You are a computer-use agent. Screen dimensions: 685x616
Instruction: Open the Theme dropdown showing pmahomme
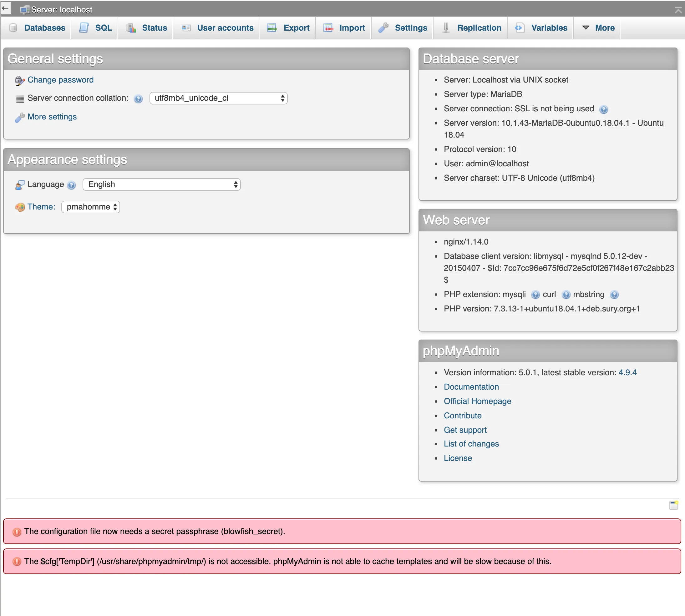[91, 207]
